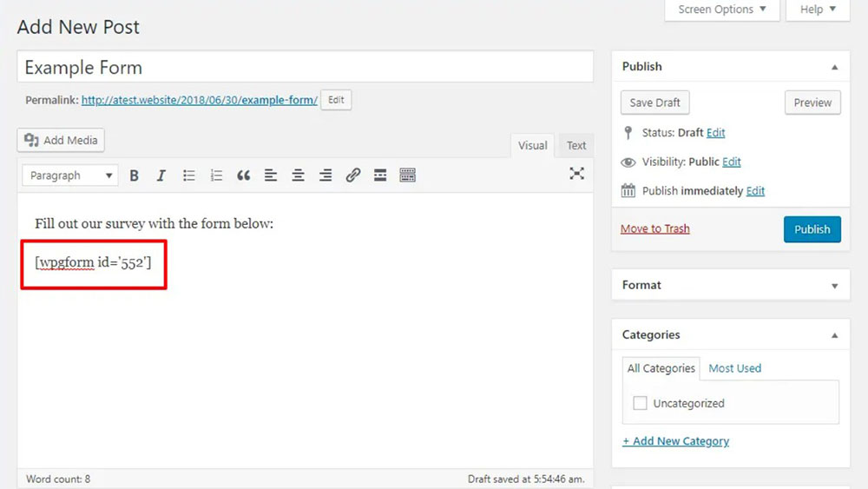Toggle the toolbar kitchen sink
868x489 pixels.
407,175
